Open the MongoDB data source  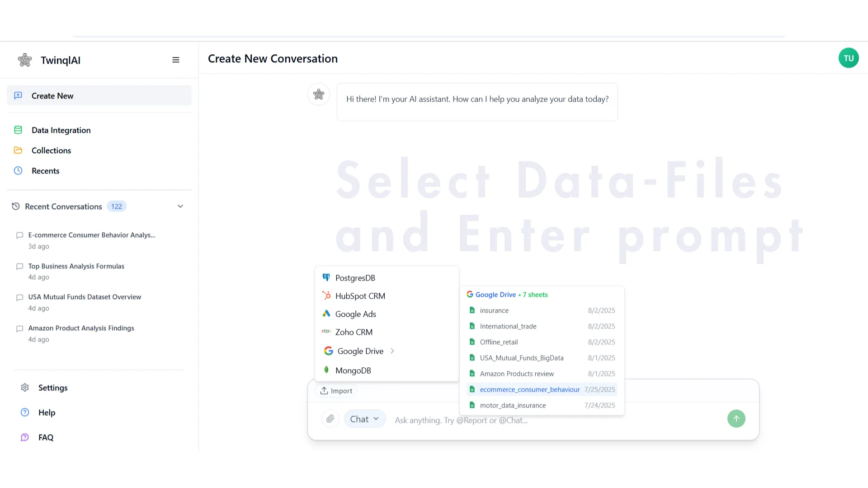click(x=353, y=370)
